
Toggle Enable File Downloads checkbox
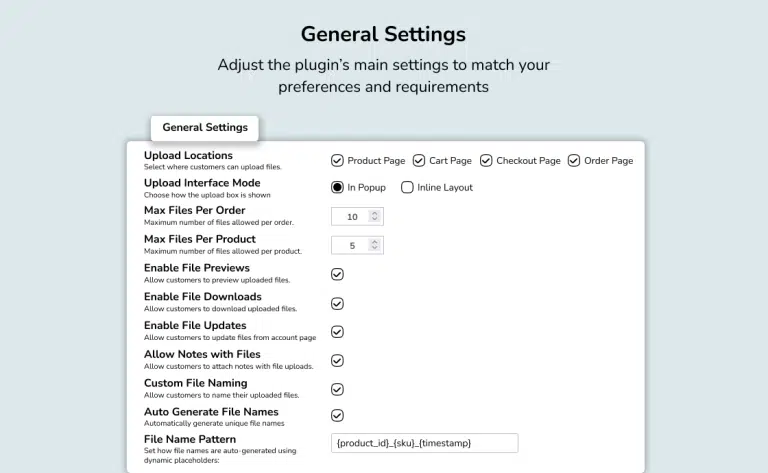pos(338,303)
